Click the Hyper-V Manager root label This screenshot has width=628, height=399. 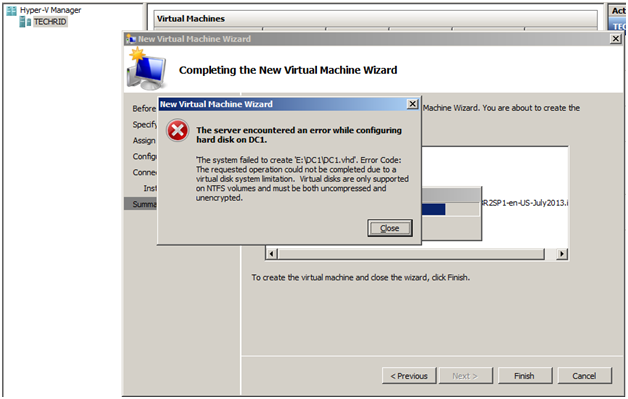pos(50,10)
